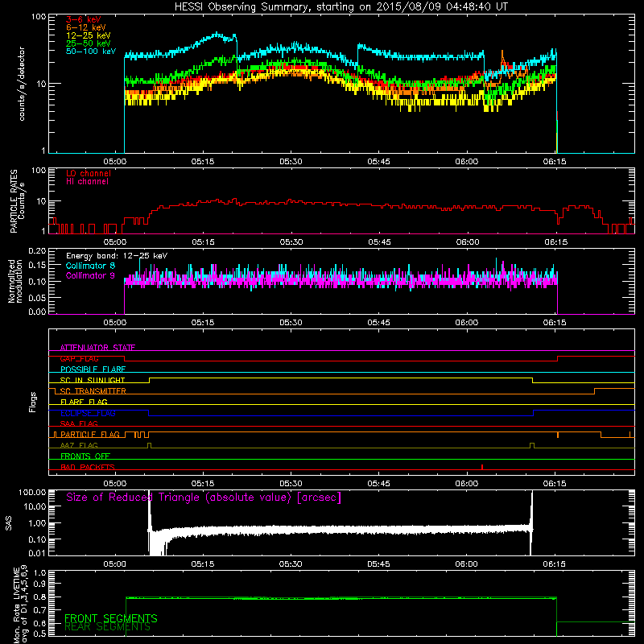The height and width of the screenshot is (644, 644).
Task: Click the "0.20" tick on the modulation axis
Action: (37, 250)
